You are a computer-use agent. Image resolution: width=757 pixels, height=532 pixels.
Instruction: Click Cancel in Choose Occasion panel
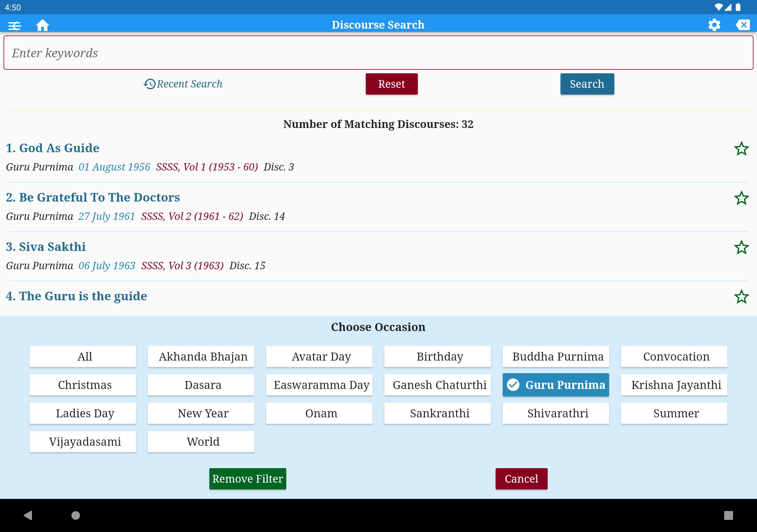tap(522, 479)
